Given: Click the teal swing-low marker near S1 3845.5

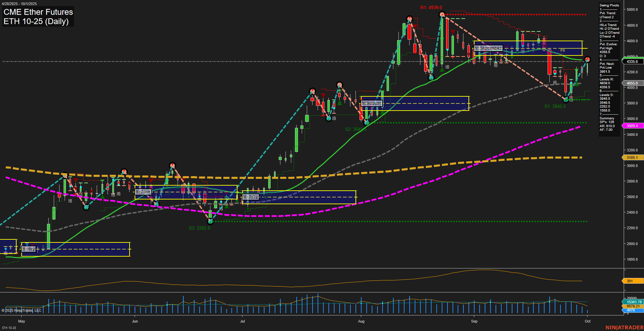Looking at the screenshot, I should 566,100.
